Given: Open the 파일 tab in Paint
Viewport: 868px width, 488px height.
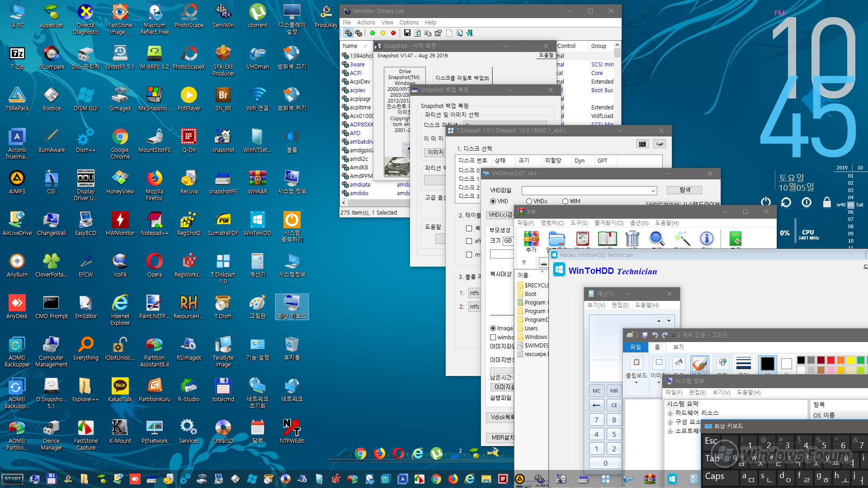Looking at the screenshot, I should (636, 347).
